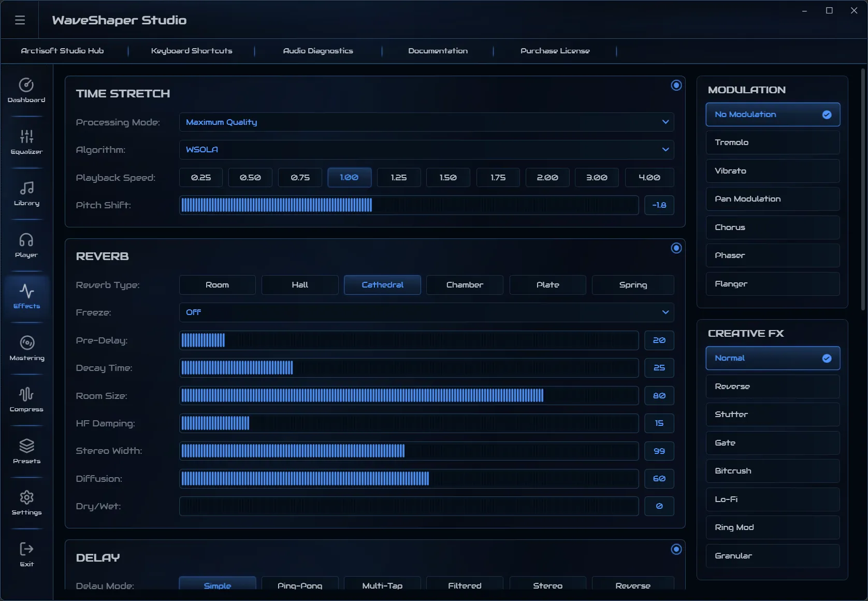Toggle the Time Stretch enable radio indicator
The width and height of the screenshot is (868, 601).
[676, 85]
